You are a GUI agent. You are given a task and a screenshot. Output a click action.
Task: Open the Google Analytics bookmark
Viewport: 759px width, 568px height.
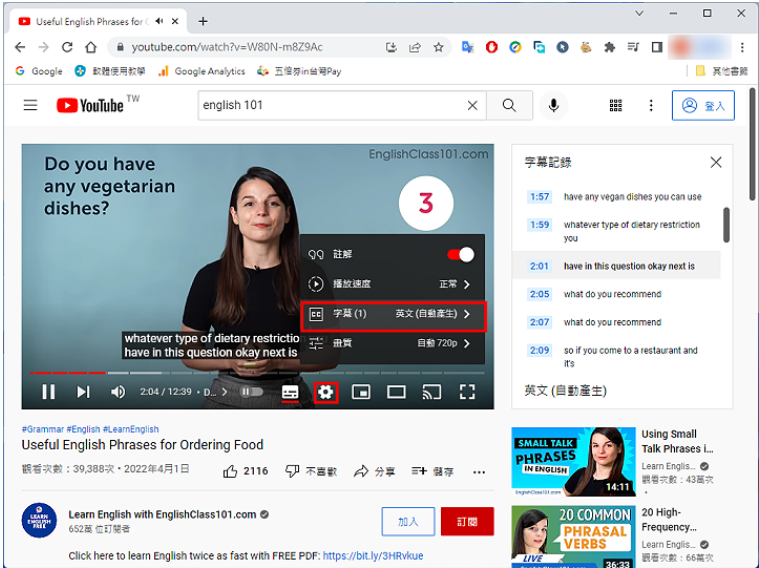point(202,71)
